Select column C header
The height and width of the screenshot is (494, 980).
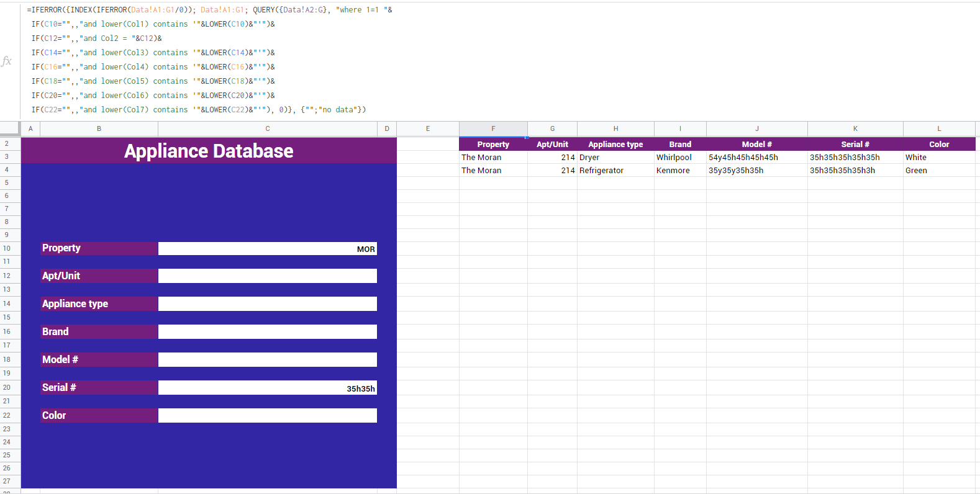click(268, 128)
